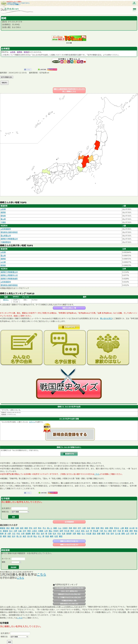The width and height of the screenshot is (138, 644).
Task: Submit 検索 button in green 名字検索 panel
Action: point(14,517)
